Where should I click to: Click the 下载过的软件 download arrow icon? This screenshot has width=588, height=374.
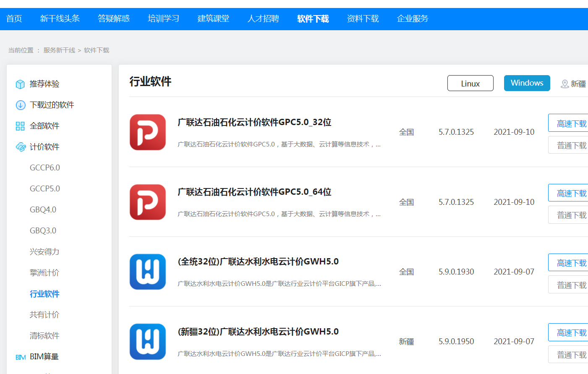click(20, 105)
